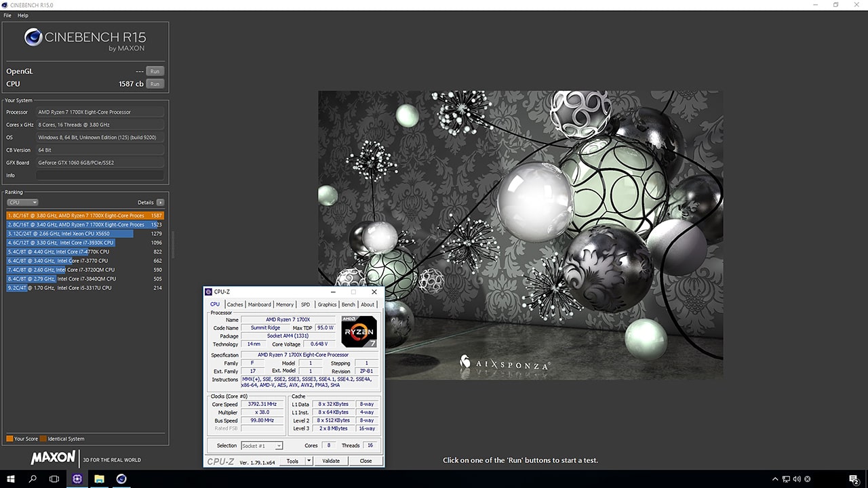
Task: Switch to Cinebench taskbar icon
Action: tap(121, 479)
